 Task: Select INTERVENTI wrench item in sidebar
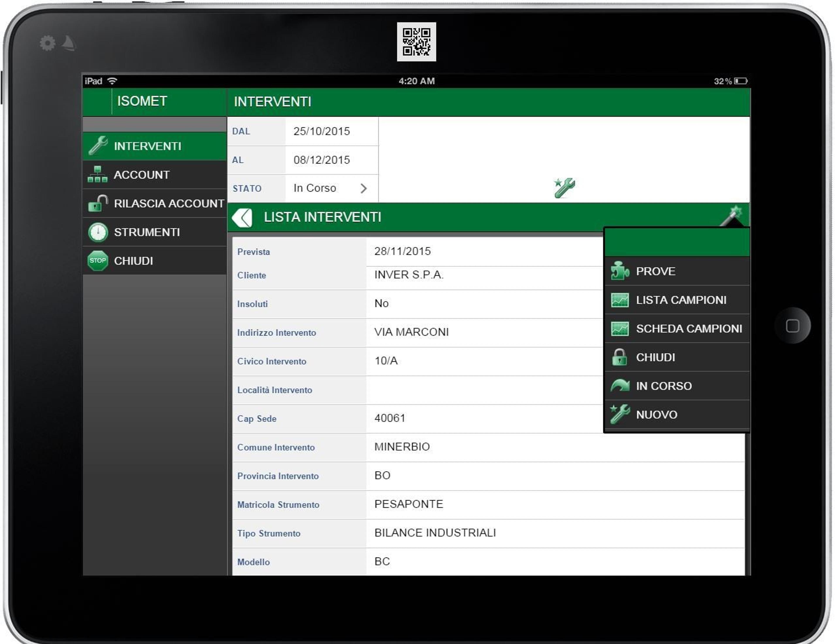[155, 146]
